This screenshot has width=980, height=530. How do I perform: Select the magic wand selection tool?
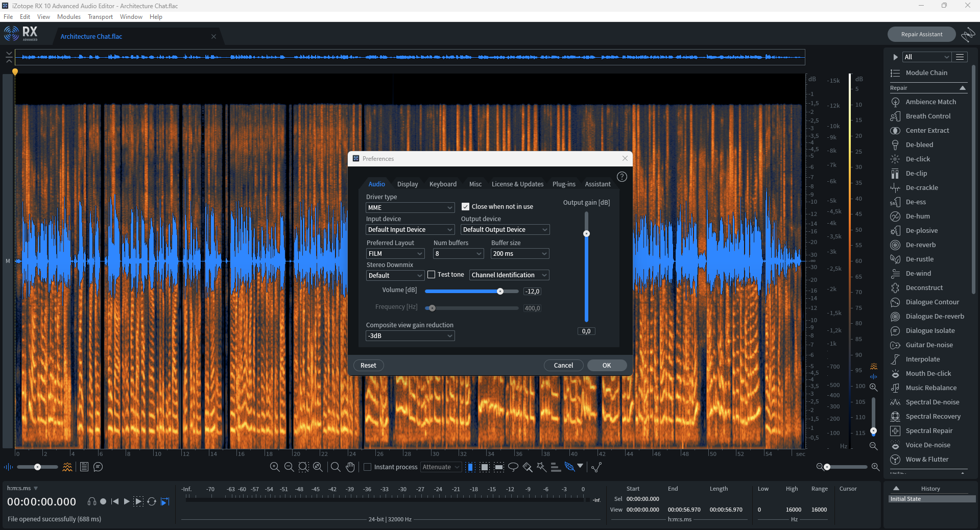[541, 467]
